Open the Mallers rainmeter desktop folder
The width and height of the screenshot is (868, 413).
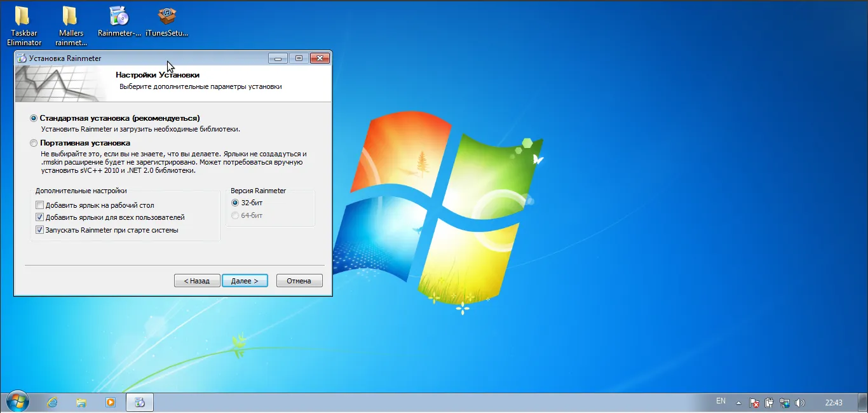[x=71, y=25]
